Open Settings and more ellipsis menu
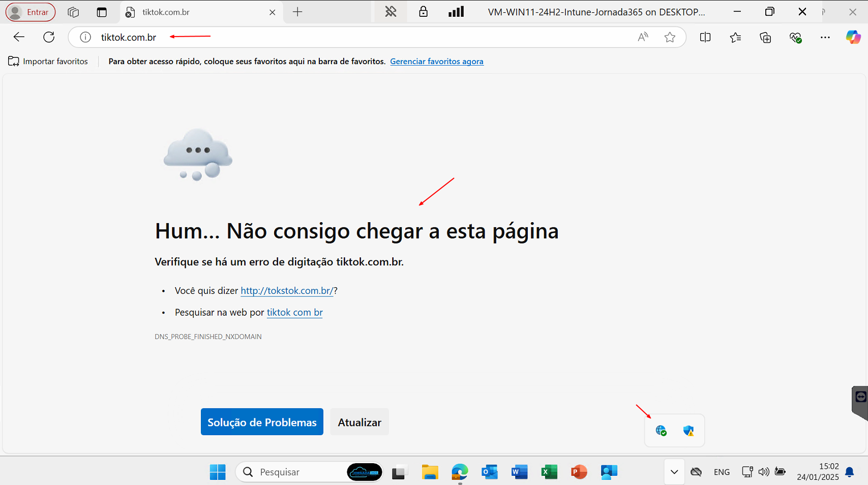This screenshot has width=868, height=485. click(825, 37)
